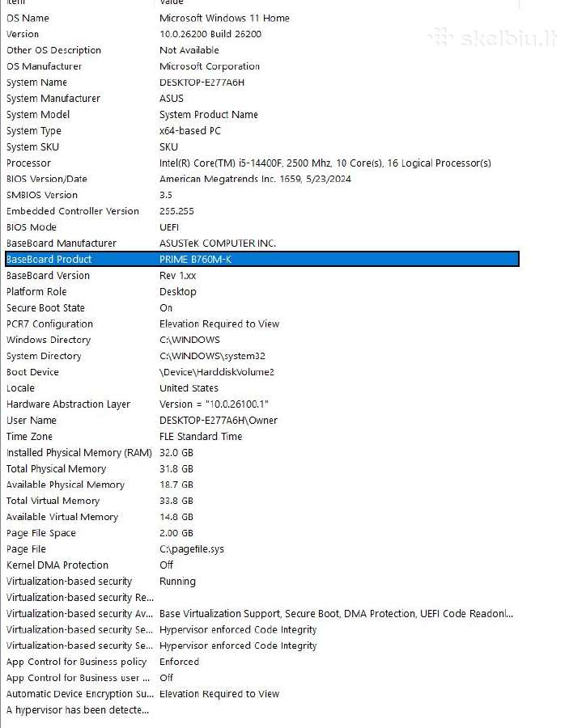Click Microsoft Corporation value
Screen dimensions: 586x728
209,66
